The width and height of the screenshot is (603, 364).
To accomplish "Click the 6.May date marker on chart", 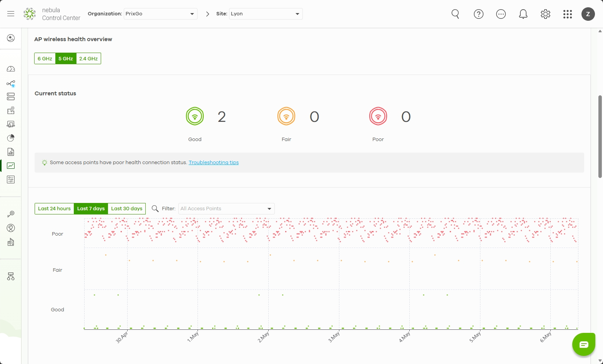I will (x=546, y=337).
